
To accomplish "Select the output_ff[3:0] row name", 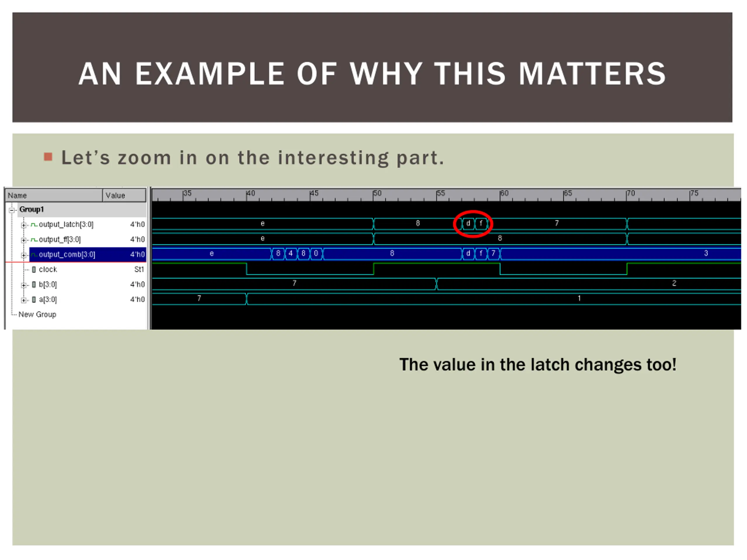I will point(60,240).
